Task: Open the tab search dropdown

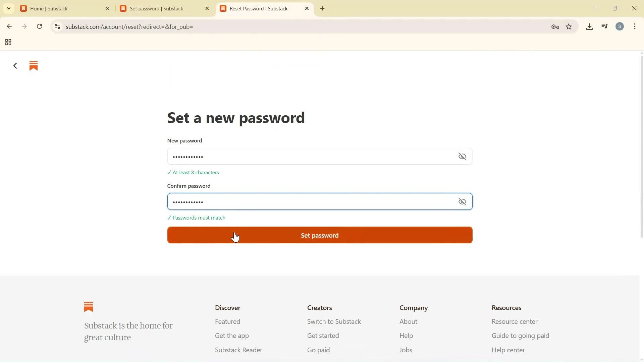Action: coord(8,8)
